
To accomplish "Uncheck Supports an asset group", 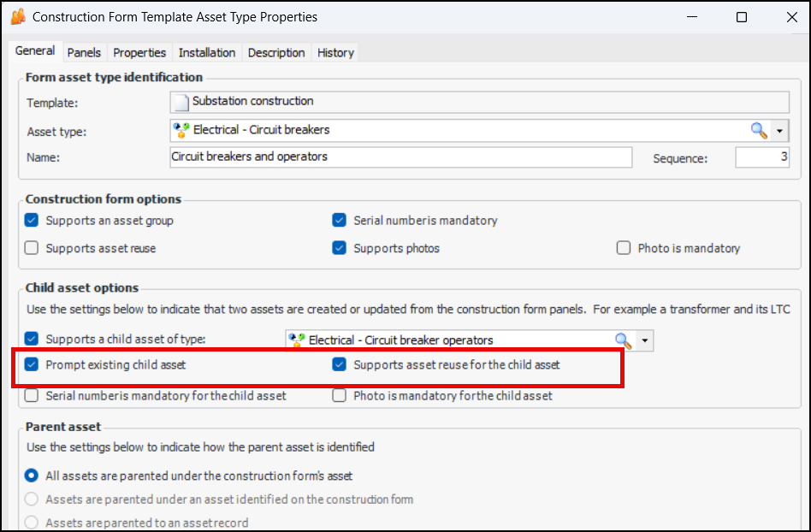I will 32,221.
